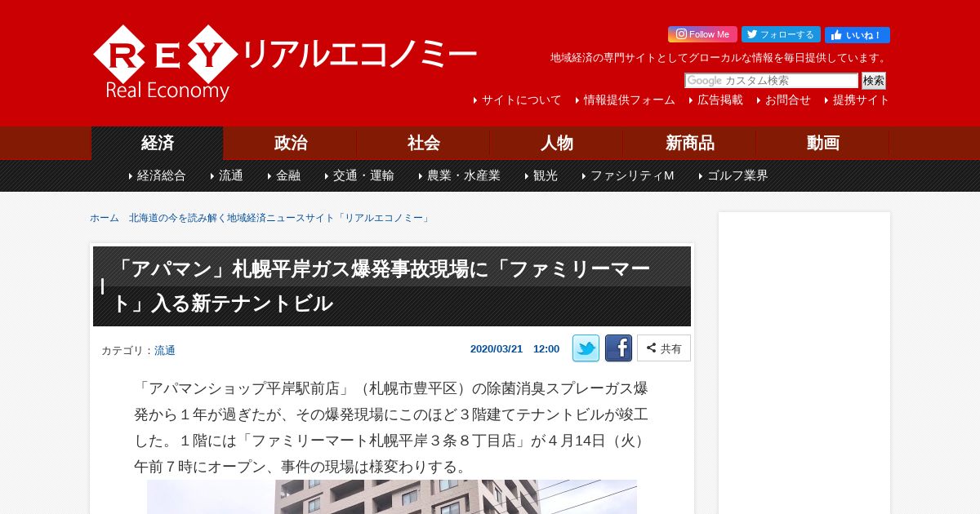The height and width of the screenshot is (514, 980).
Task: Select the 政治 main navigation tab
Action: [x=291, y=144]
